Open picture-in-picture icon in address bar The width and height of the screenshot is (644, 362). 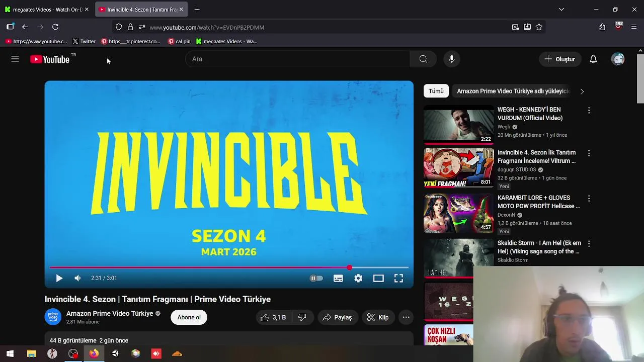pos(515,27)
